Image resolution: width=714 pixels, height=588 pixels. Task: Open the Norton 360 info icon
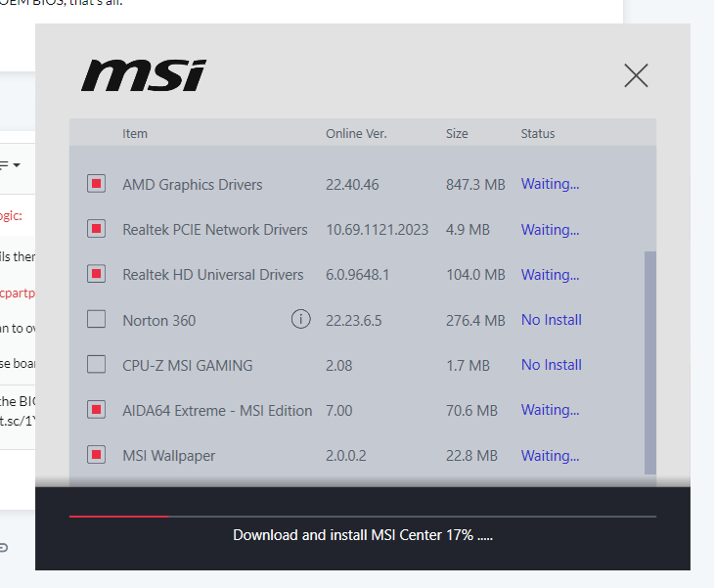click(x=300, y=319)
